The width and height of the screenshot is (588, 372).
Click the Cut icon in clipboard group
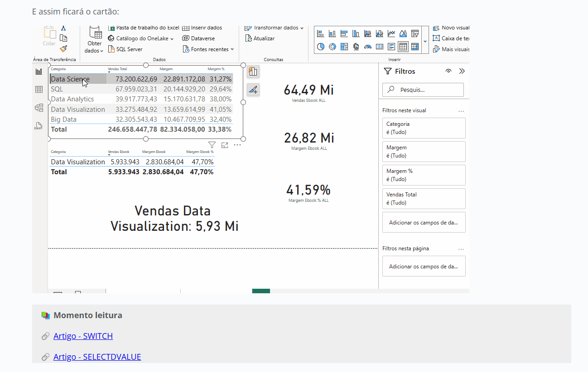pos(63,28)
